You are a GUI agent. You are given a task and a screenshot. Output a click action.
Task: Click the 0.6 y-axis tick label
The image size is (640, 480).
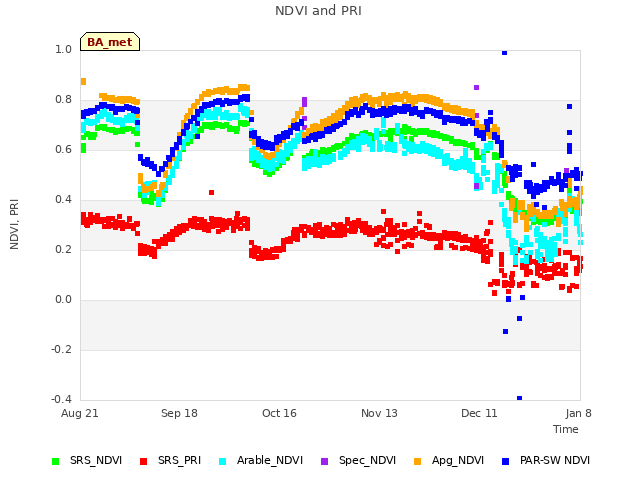point(63,149)
